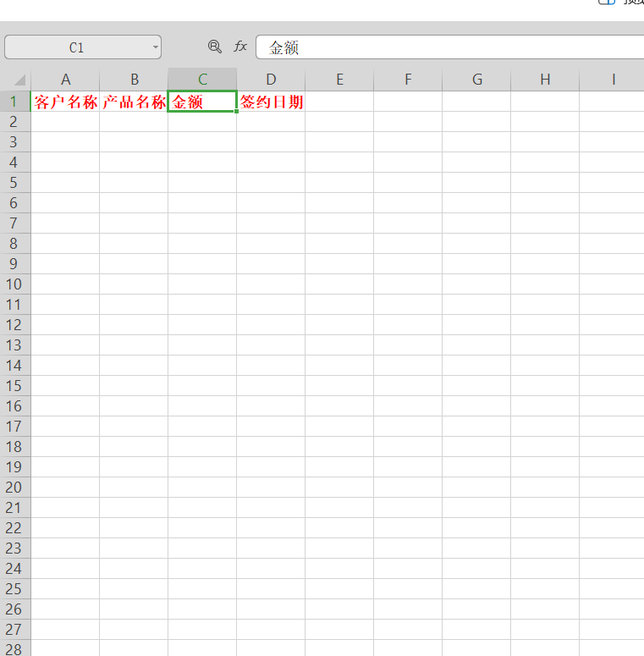Click cell C1 containing 金额
Screen dimensions: 644x656
pyautogui.click(x=202, y=102)
